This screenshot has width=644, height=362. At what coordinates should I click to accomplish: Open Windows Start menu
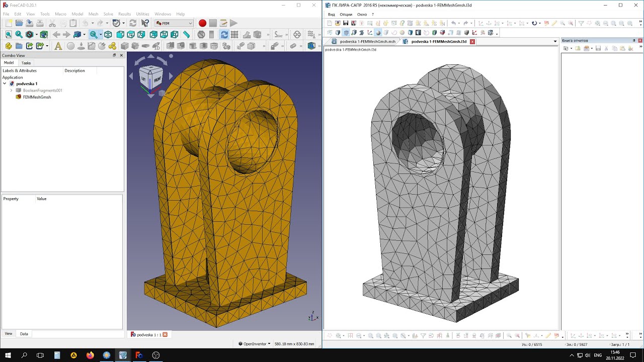tap(8, 355)
